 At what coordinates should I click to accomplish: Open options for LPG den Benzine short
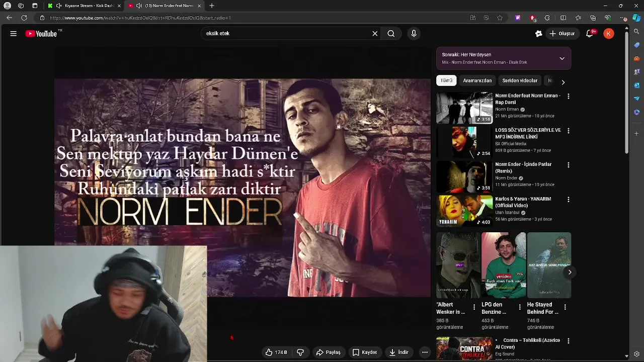[519, 307]
